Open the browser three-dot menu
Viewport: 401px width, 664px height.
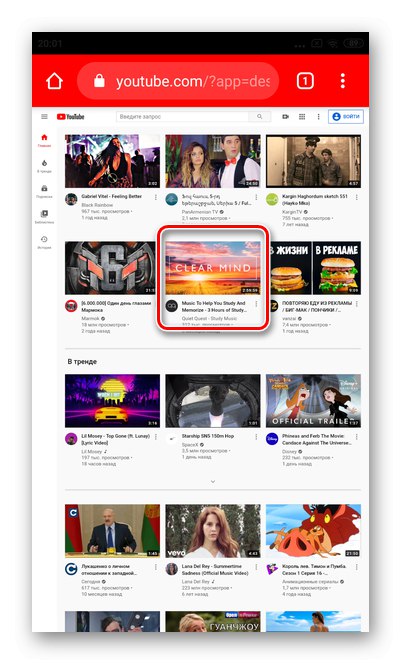pyautogui.click(x=343, y=80)
